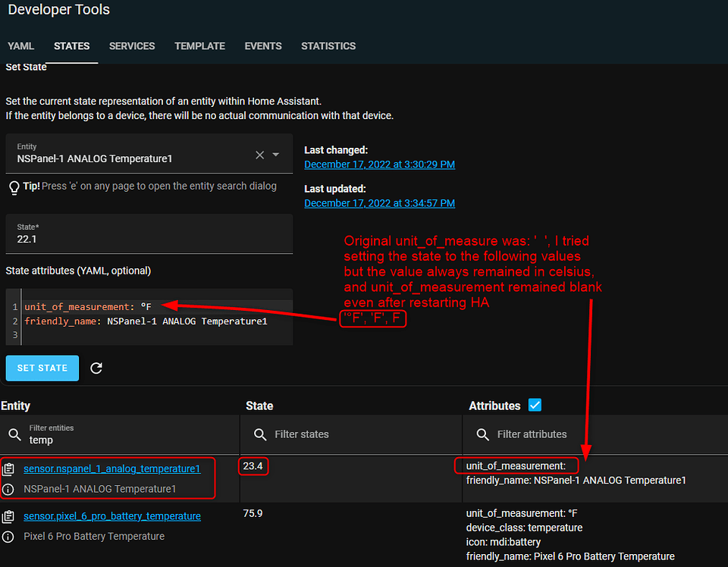Switch to the YAML tab
Screen dimensions: 728x567
21,46
